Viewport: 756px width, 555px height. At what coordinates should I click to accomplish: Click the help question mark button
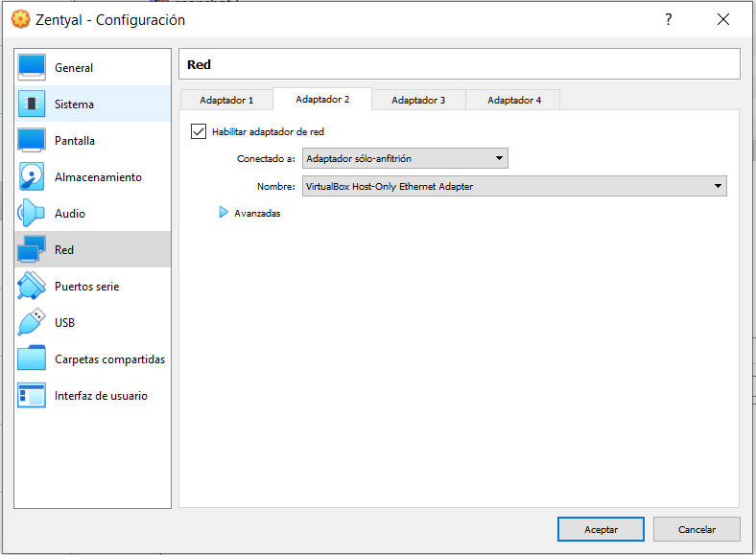pyautogui.click(x=669, y=19)
